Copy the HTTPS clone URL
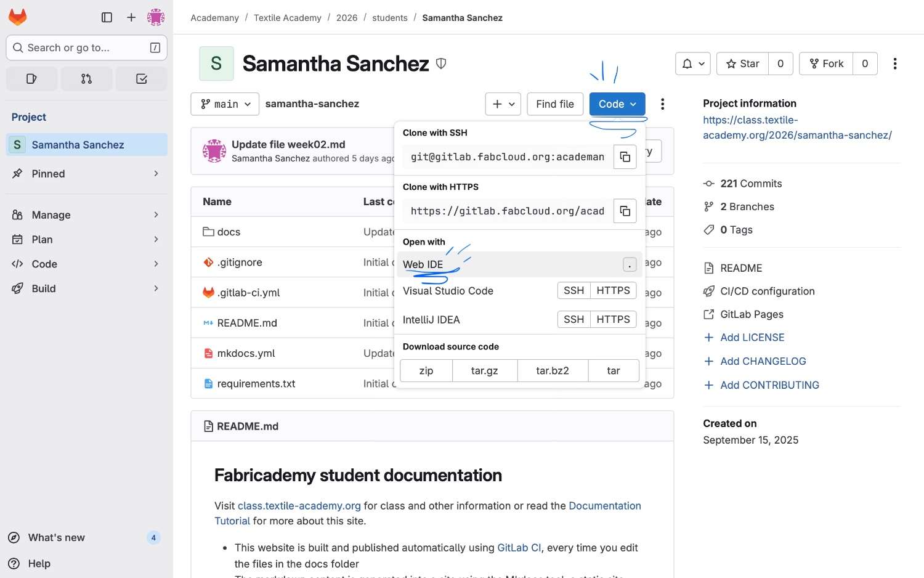The height and width of the screenshot is (578, 924). 625,211
